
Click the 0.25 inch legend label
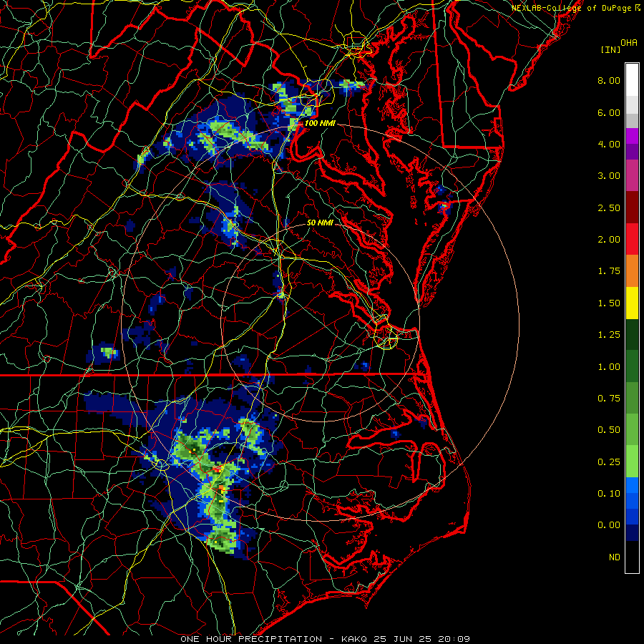tap(609, 462)
